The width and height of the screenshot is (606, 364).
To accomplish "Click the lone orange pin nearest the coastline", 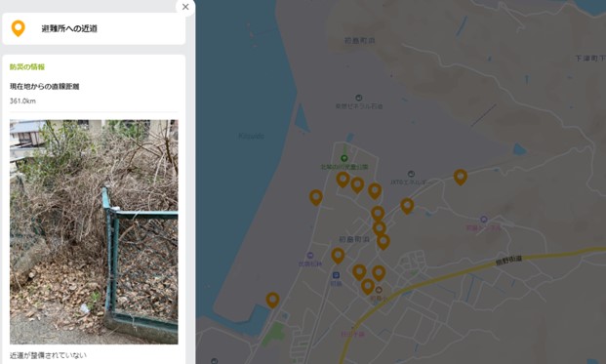I will tap(316, 197).
